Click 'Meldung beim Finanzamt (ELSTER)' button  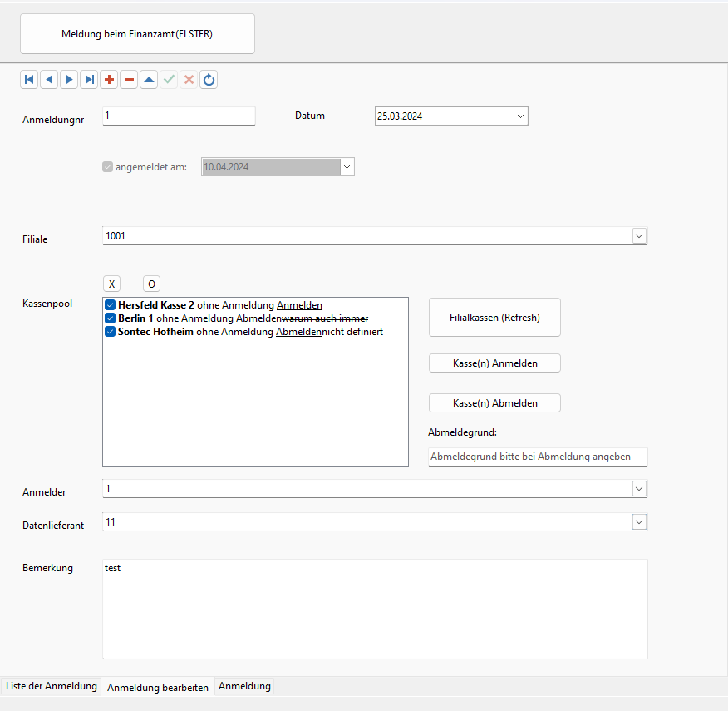point(137,34)
